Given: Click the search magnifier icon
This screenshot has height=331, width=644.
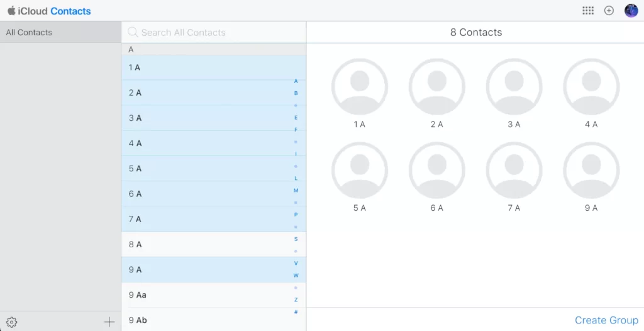Looking at the screenshot, I should pyautogui.click(x=133, y=32).
